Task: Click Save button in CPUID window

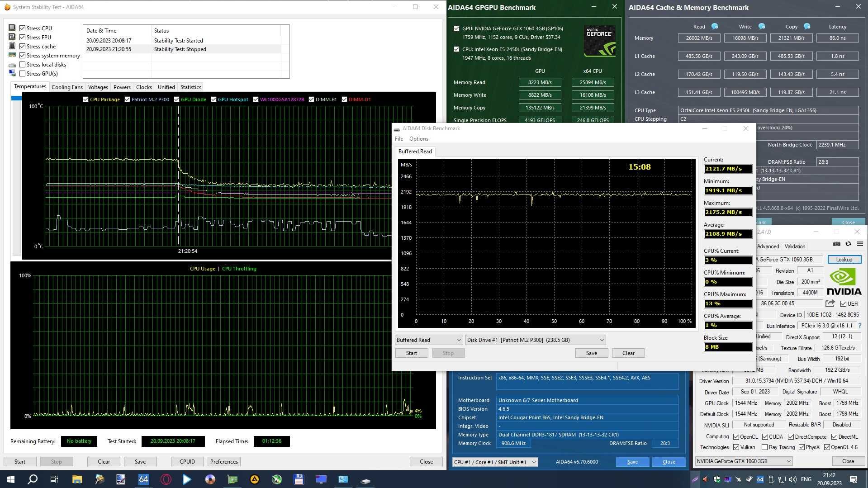Action: [632, 462]
